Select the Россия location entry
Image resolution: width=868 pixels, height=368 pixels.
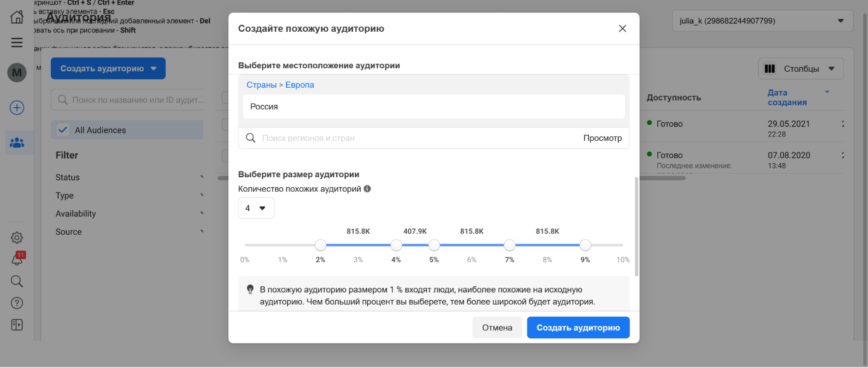[x=434, y=106]
